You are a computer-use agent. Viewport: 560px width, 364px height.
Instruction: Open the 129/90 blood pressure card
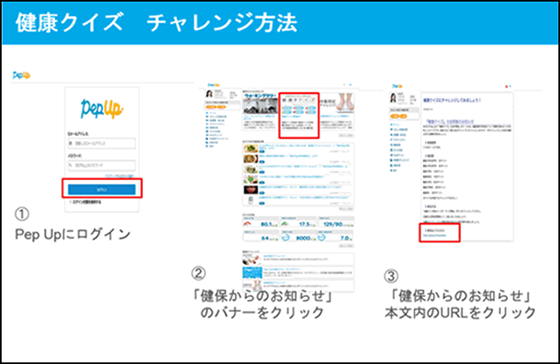[336, 222]
